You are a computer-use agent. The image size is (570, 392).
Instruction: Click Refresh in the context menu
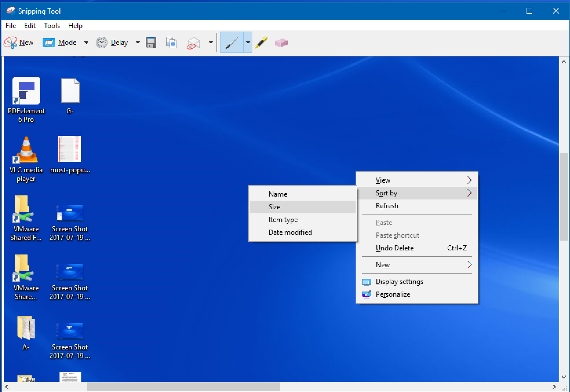(x=387, y=206)
